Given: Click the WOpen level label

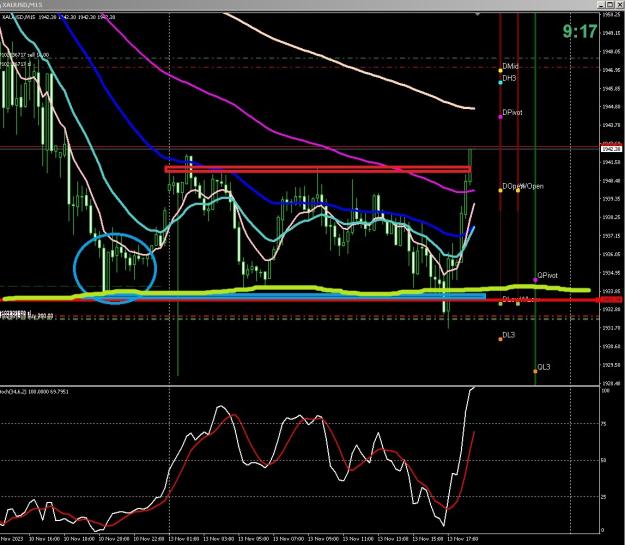Looking at the screenshot, I should 532,186.
